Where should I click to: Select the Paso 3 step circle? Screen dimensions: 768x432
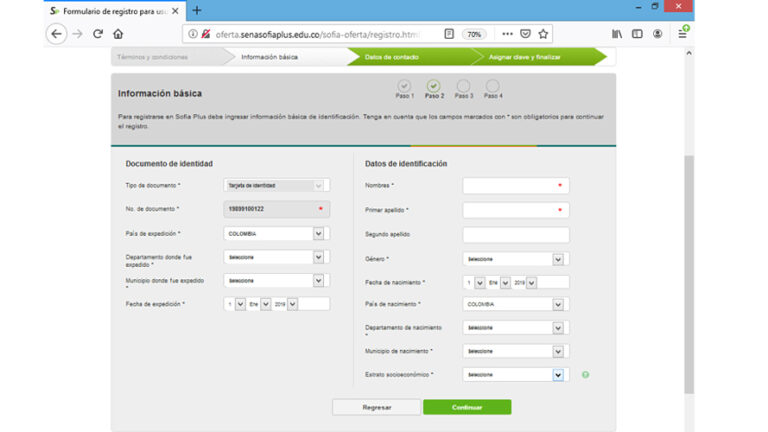pos(463,87)
